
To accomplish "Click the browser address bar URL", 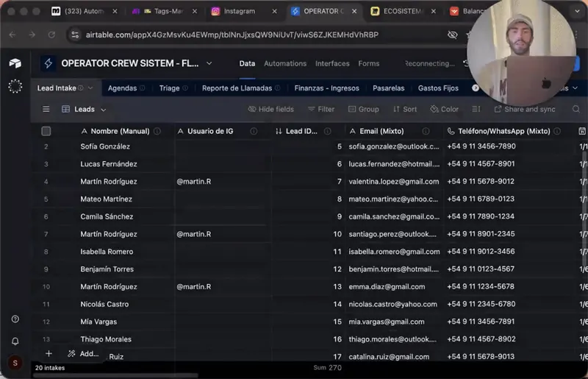I will point(232,35).
